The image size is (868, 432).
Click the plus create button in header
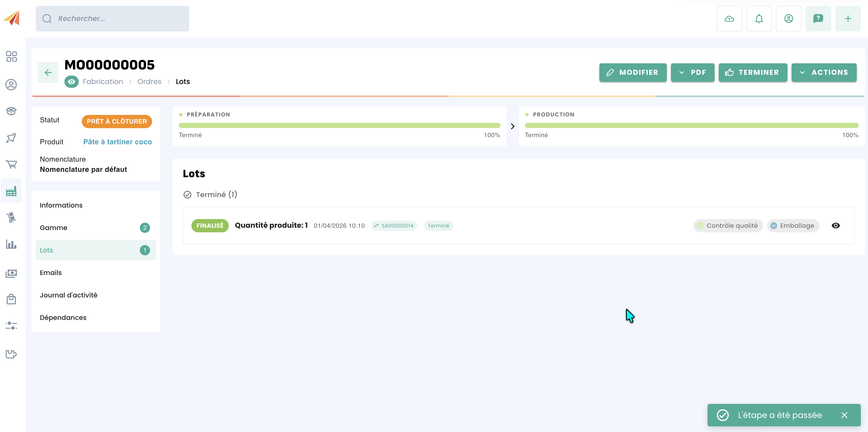pyautogui.click(x=848, y=19)
